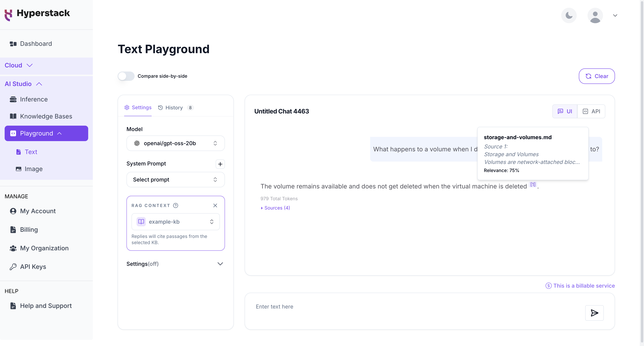Viewport: 644px width, 346px height.
Task: Open the user avatar profile
Action: [595, 15]
